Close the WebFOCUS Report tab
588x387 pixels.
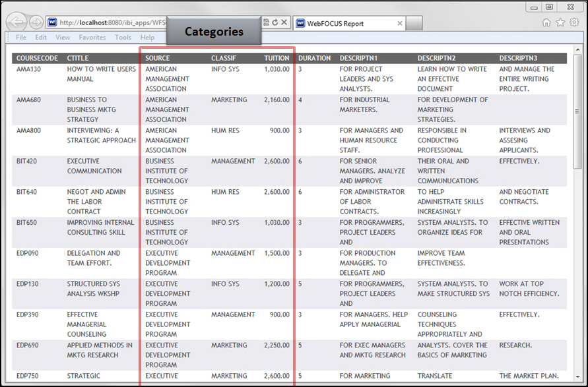pyautogui.click(x=399, y=22)
